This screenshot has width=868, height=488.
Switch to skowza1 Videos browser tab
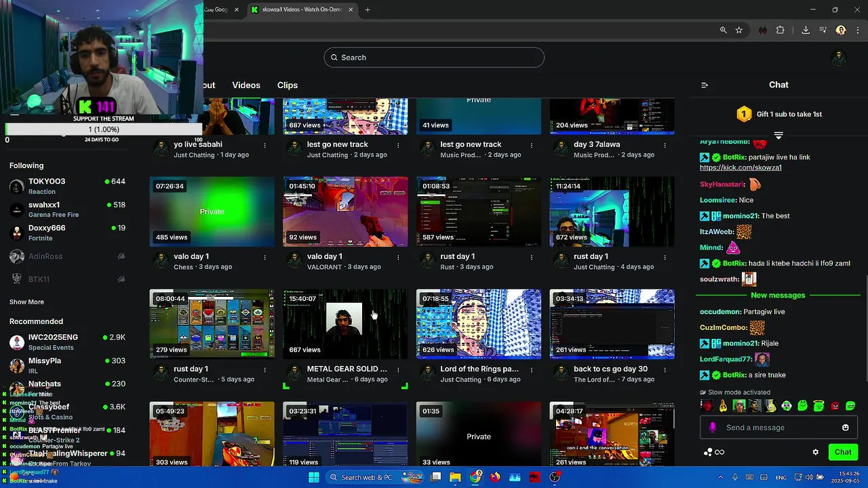302,9
